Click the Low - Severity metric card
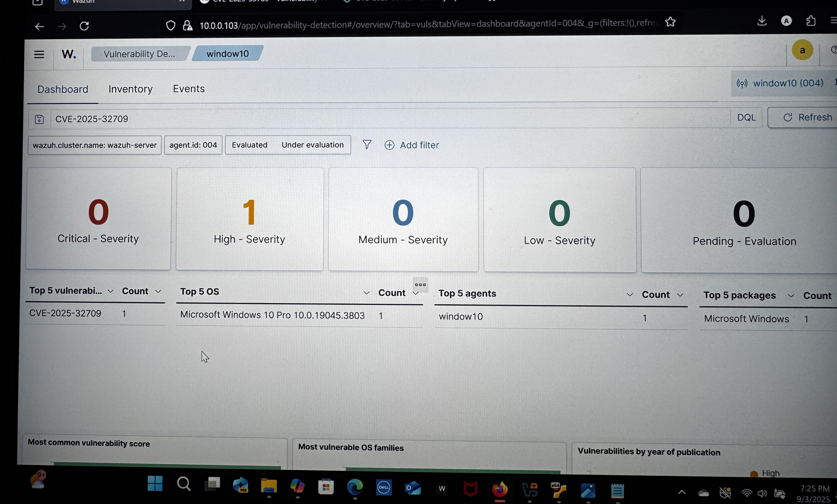 coord(560,220)
